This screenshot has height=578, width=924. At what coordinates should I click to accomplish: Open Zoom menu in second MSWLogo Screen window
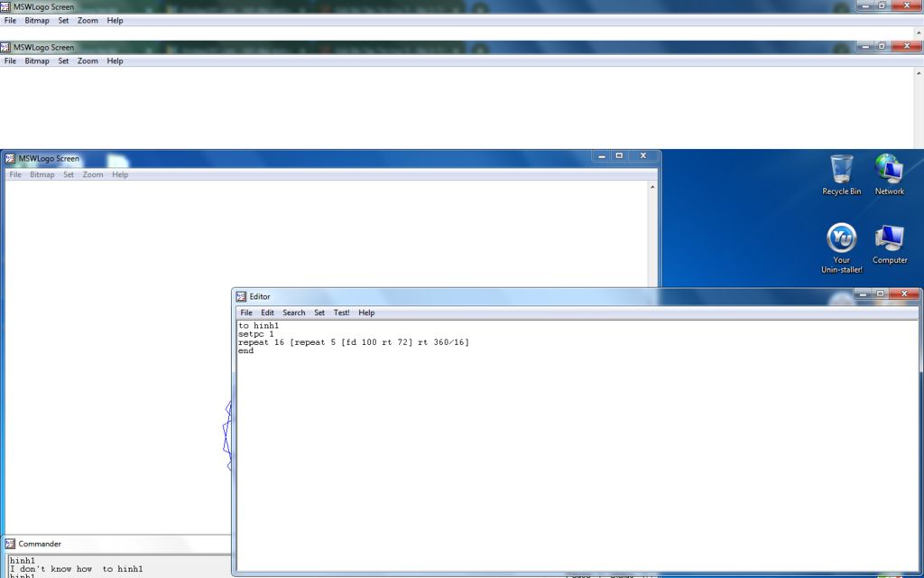(88, 61)
